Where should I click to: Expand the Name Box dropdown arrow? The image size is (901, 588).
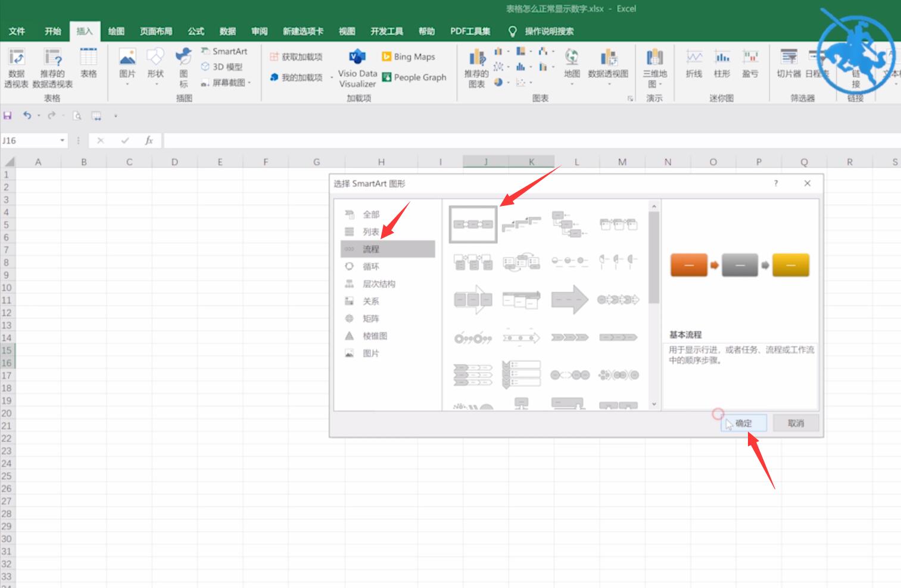click(62, 140)
